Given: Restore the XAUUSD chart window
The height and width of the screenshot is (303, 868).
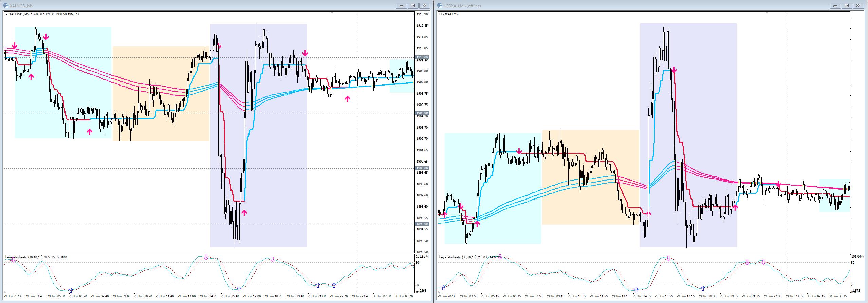Looking at the screenshot, I should (x=413, y=6).
